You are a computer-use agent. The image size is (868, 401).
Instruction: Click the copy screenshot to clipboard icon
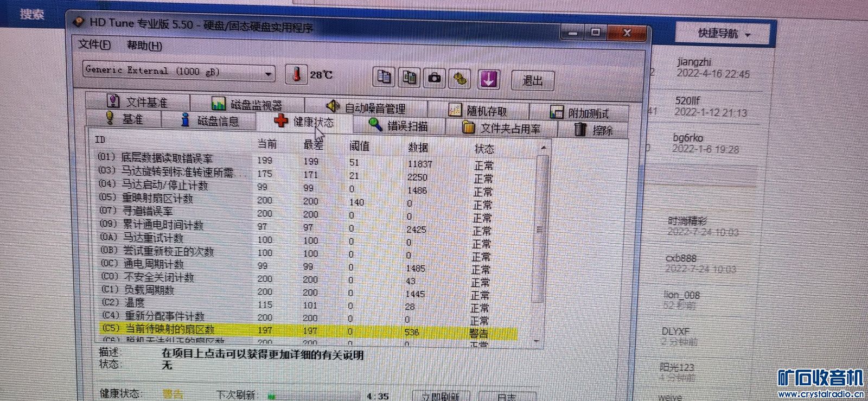410,78
